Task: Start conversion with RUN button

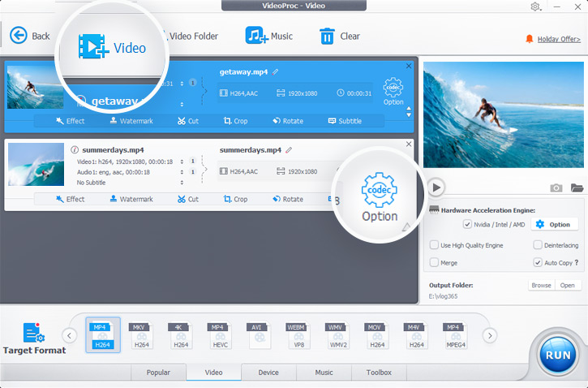Action: pos(558,355)
